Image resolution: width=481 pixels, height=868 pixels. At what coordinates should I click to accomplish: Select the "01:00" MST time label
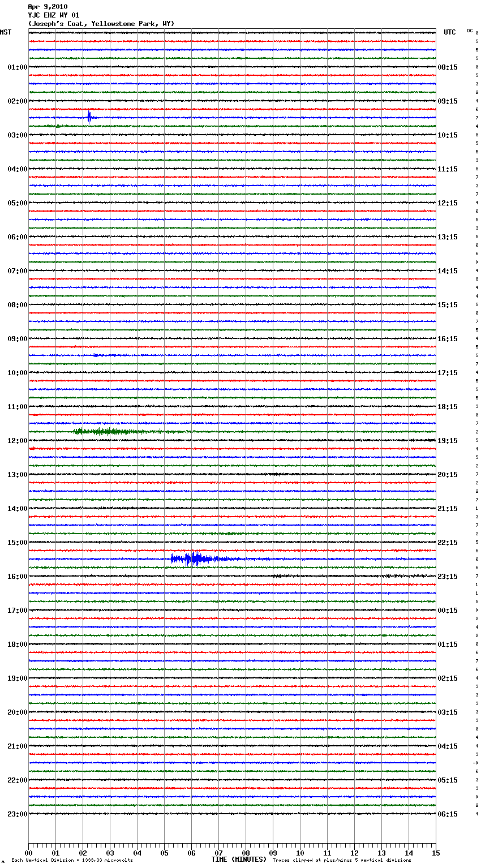pyautogui.click(x=18, y=67)
